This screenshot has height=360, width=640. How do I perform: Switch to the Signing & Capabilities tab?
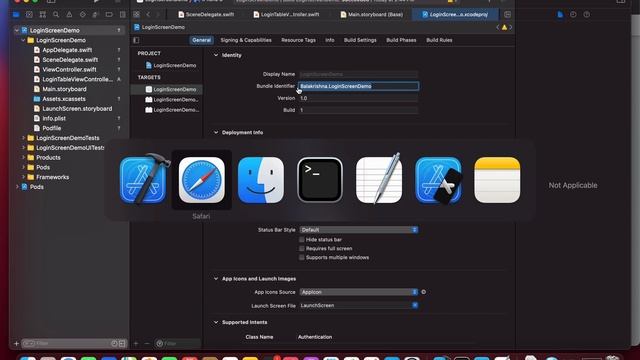[246, 40]
